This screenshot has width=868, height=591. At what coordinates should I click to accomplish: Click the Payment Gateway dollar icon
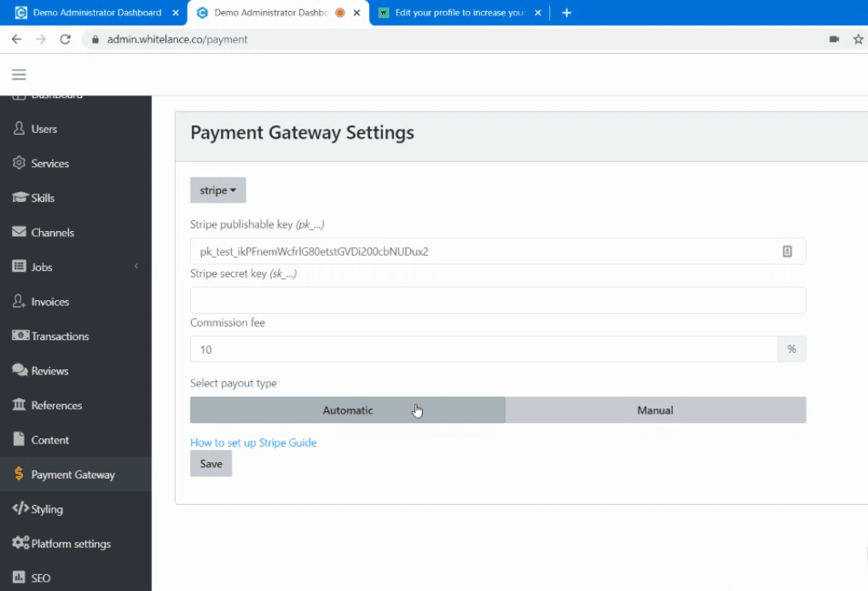pos(19,473)
